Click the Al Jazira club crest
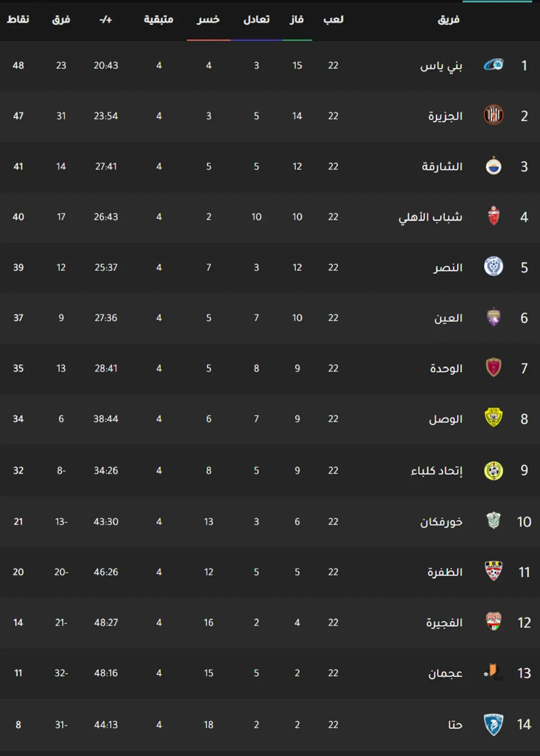The width and height of the screenshot is (540, 756). point(494,115)
